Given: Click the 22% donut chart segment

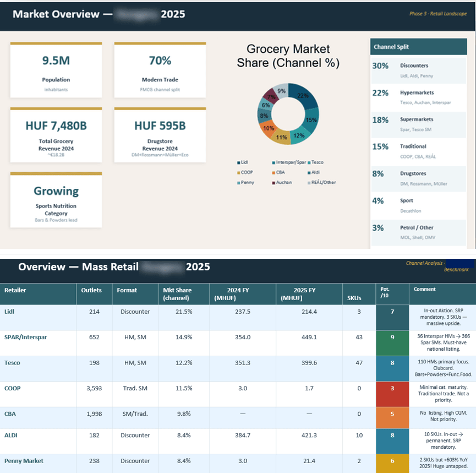Looking at the screenshot, I should tap(304, 95).
